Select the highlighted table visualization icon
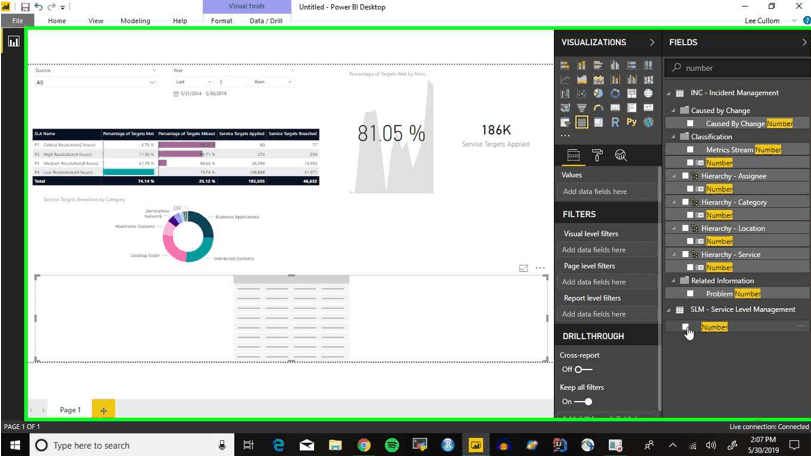This screenshot has height=456, width=811. pos(581,123)
